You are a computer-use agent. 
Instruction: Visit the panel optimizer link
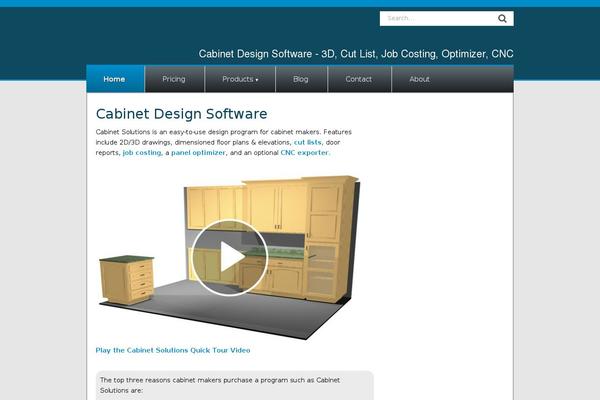pos(198,152)
